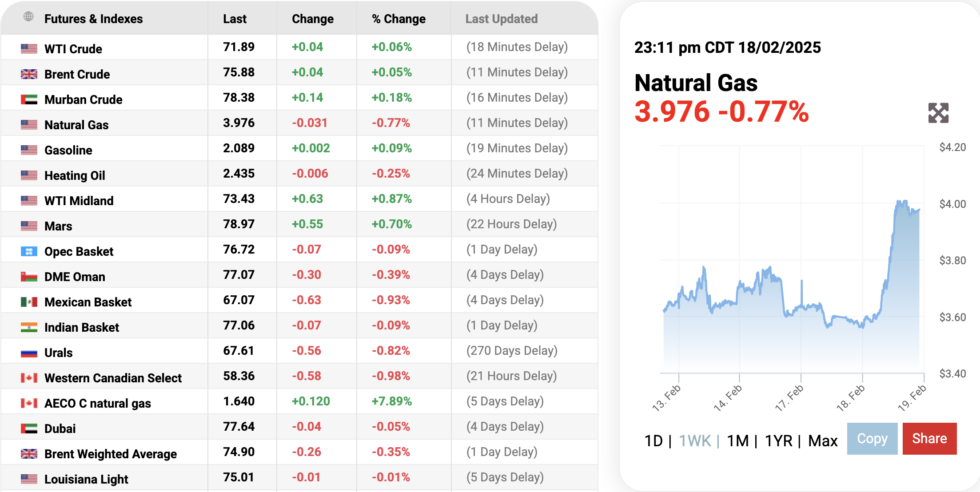Screen dimensions: 980x492
Task: Click the Indian flag beside Indian Basket
Action: point(29,327)
